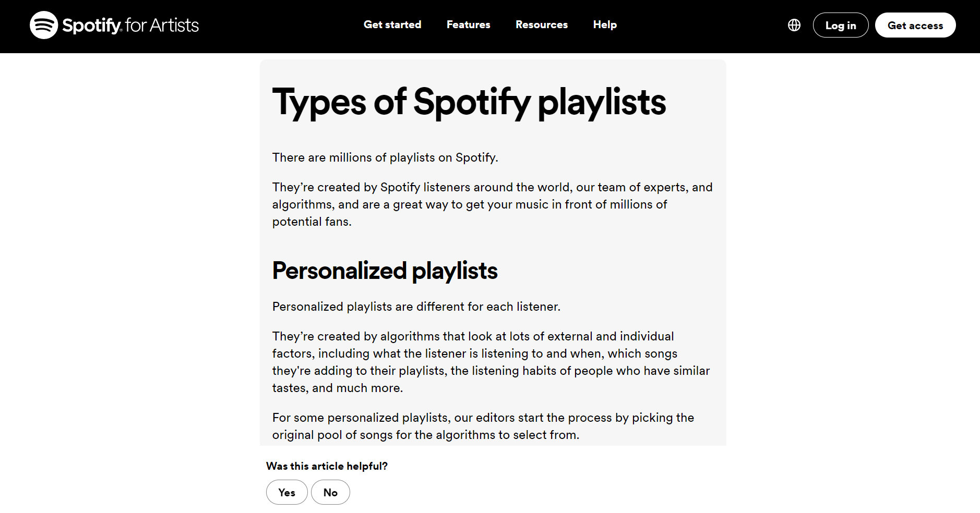Click the Get access button
The width and height of the screenshot is (980, 513).
pos(915,25)
